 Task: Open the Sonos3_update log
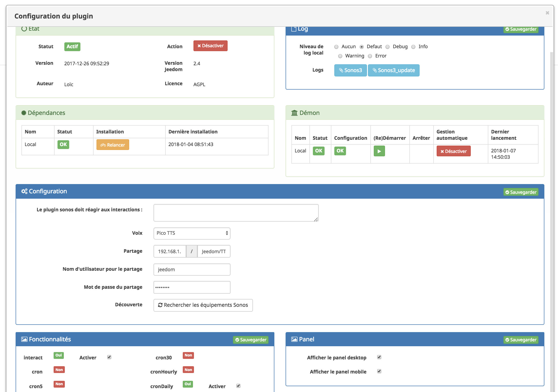pyautogui.click(x=394, y=70)
